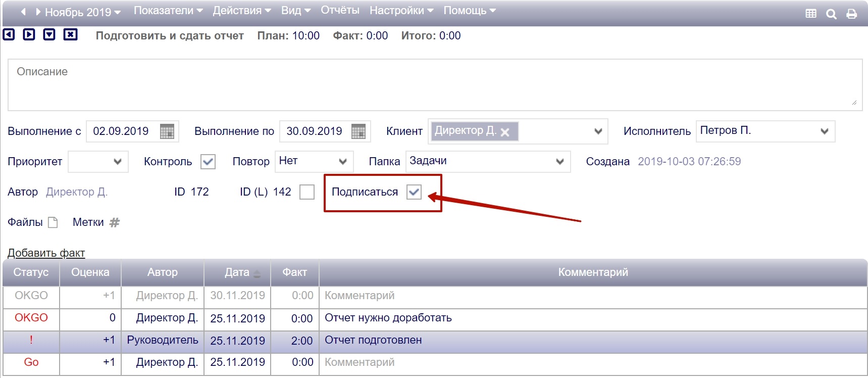Toggle the Контроль checkbox
The width and height of the screenshot is (868, 378).
(x=208, y=162)
